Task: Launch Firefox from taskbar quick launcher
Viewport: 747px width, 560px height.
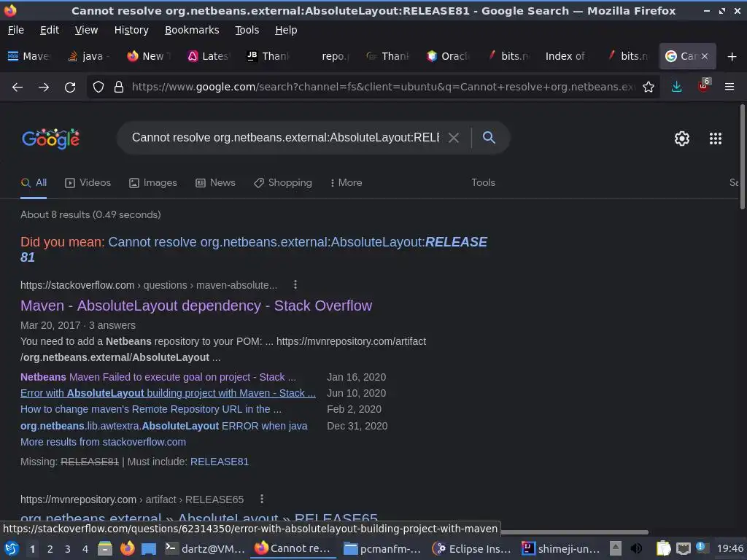Action: 127,549
